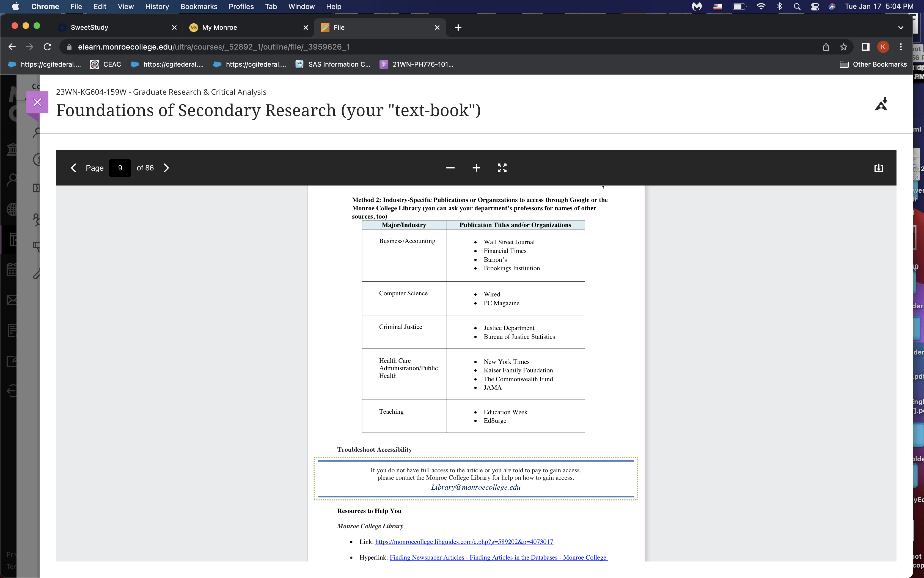The image size is (924, 578).
Task: Open Chrome three-dot menu
Action: [901, 47]
